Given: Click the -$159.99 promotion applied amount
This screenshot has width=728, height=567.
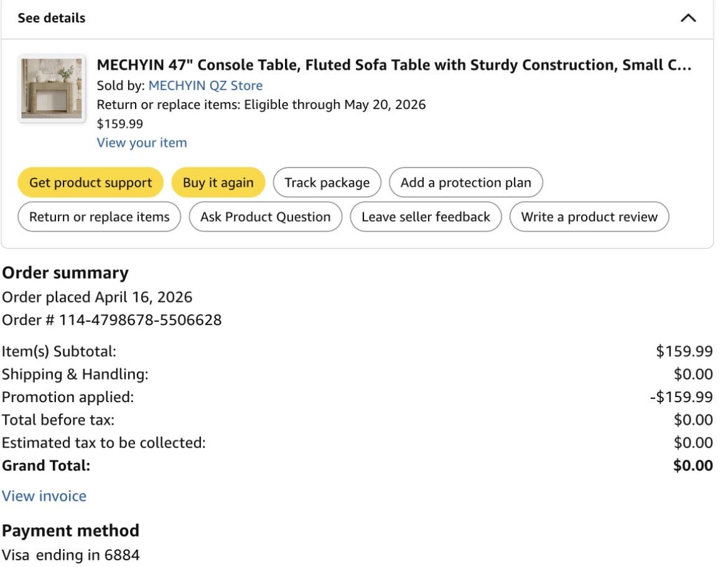Looking at the screenshot, I should (x=681, y=397).
